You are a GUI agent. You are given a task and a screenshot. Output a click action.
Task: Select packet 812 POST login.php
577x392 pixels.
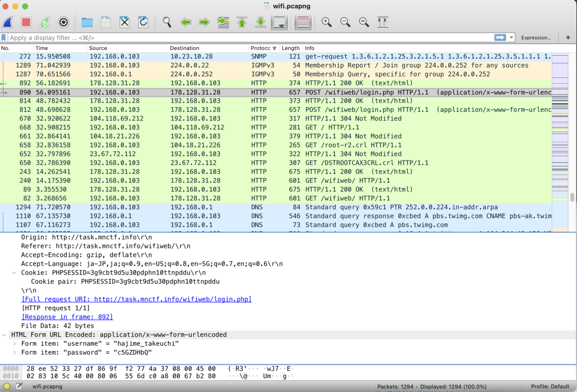click(276, 110)
